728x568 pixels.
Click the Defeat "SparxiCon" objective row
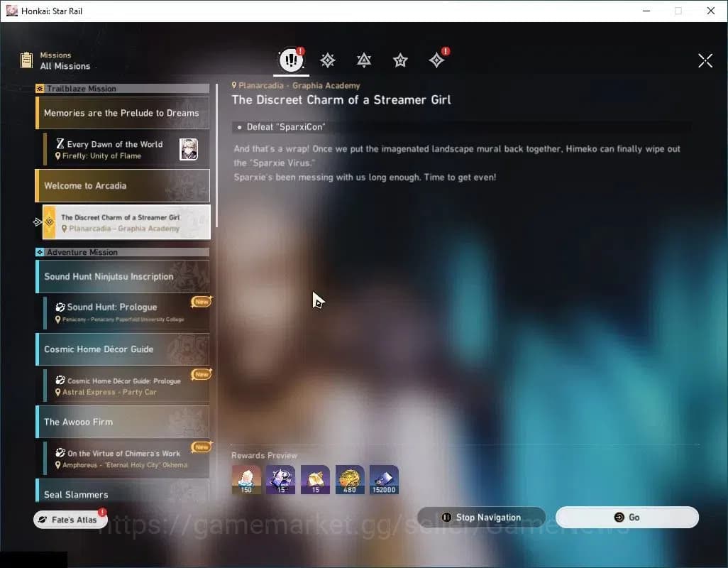click(x=461, y=127)
